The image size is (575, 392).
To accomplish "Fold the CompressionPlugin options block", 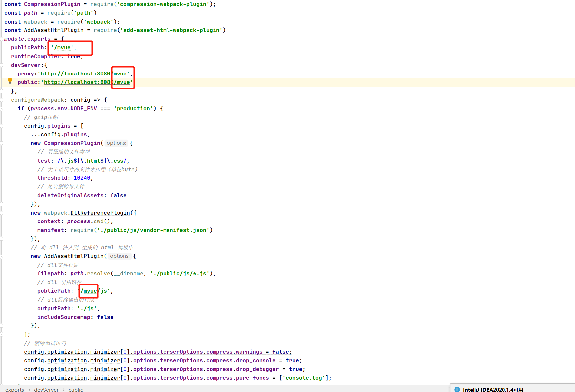I will [x=2, y=143].
